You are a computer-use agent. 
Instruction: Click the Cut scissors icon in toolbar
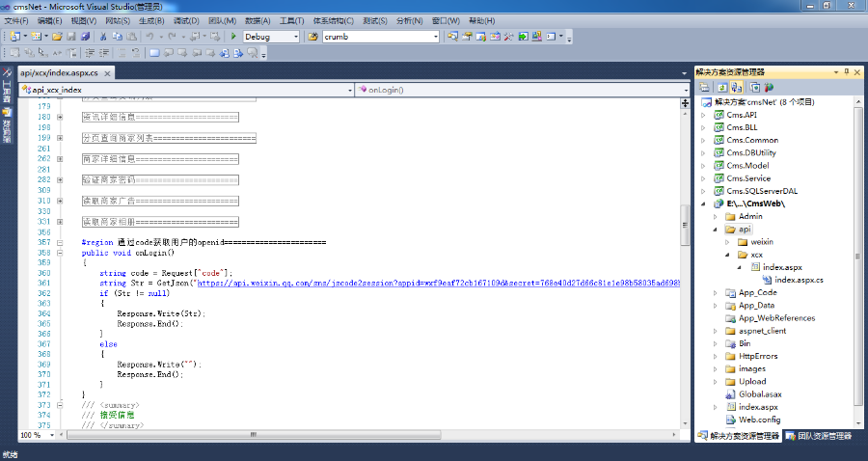pos(103,37)
